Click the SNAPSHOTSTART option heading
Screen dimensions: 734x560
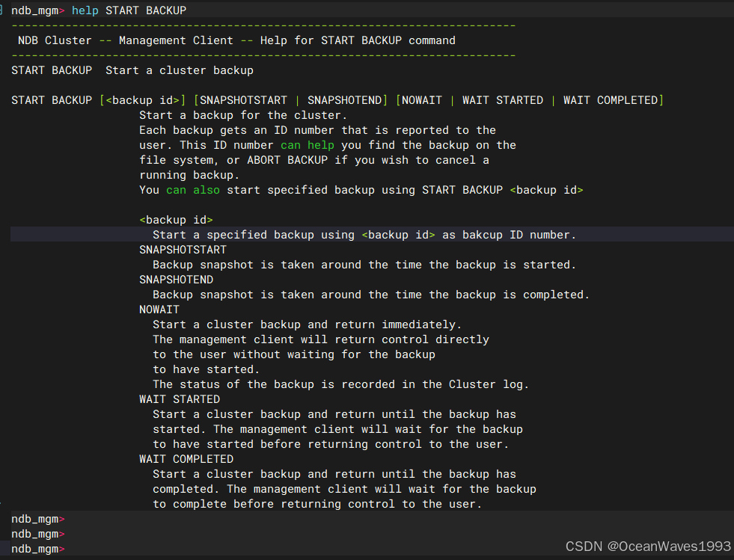(183, 250)
